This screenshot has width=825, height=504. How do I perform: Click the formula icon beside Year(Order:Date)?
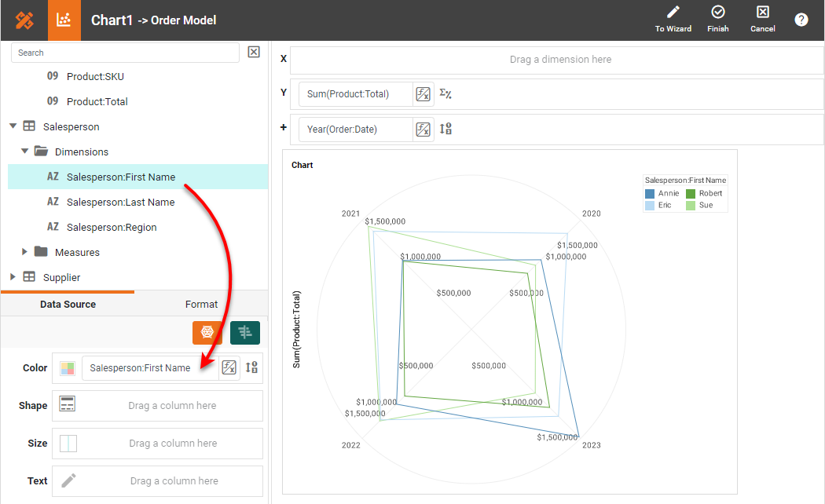(423, 130)
